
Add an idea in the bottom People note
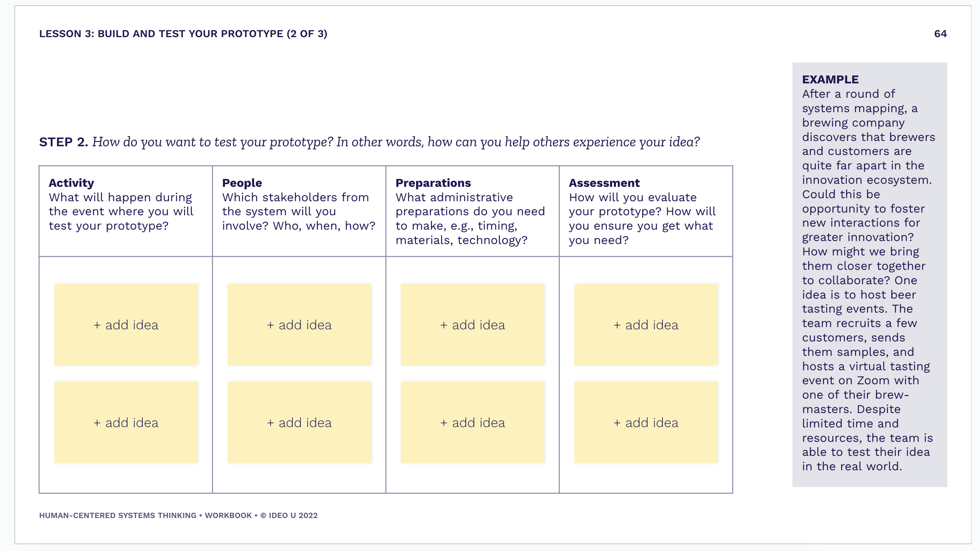click(x=299, y=423)
